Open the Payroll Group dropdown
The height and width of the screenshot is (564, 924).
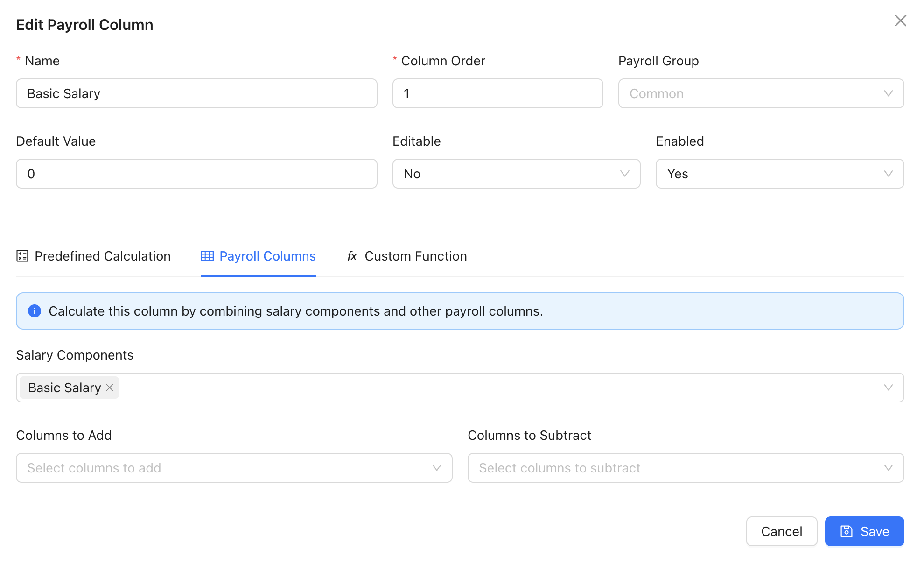[x=761, y=93]
